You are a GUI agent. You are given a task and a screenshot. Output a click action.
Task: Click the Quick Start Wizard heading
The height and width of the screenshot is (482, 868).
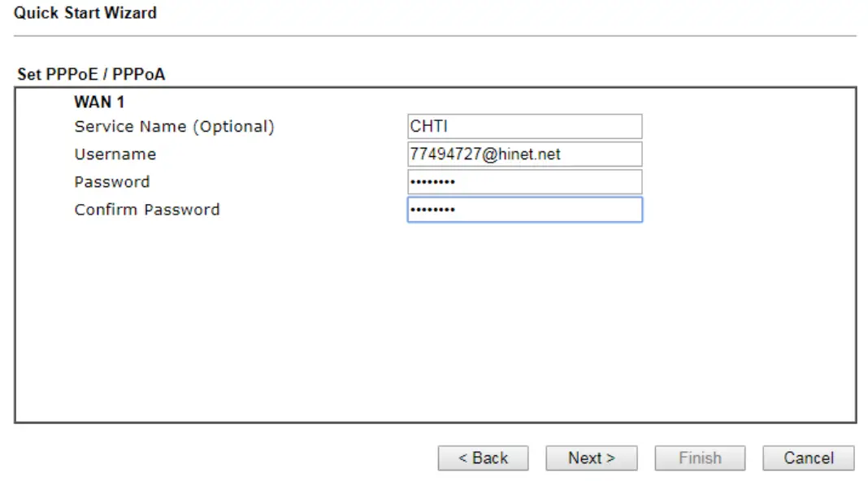tap(85, 13)
